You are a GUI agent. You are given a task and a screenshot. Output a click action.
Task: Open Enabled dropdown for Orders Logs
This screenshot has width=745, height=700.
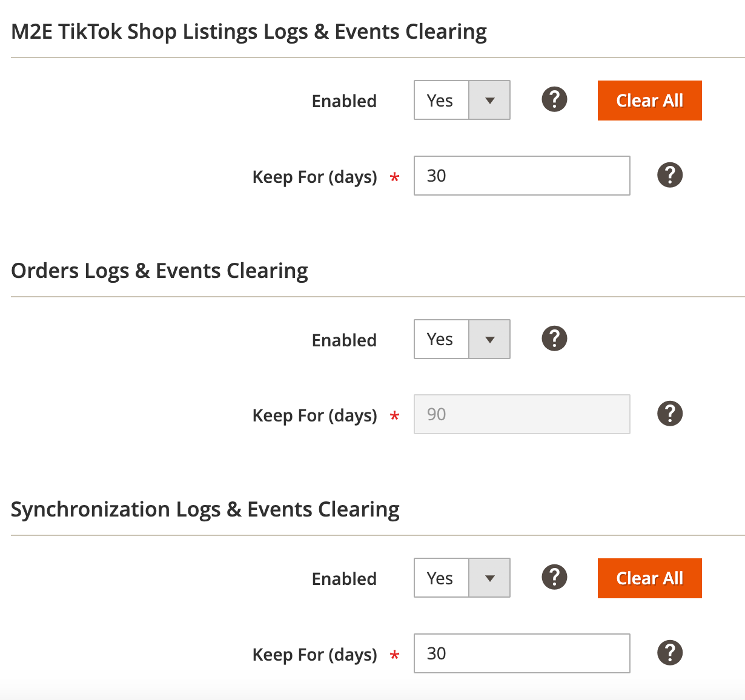click(462, 339)
